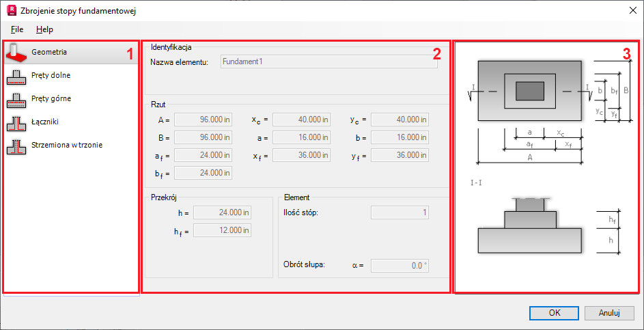Click the Łączniki dowels icon
644x330 pixels.
(x=16, y=123)
